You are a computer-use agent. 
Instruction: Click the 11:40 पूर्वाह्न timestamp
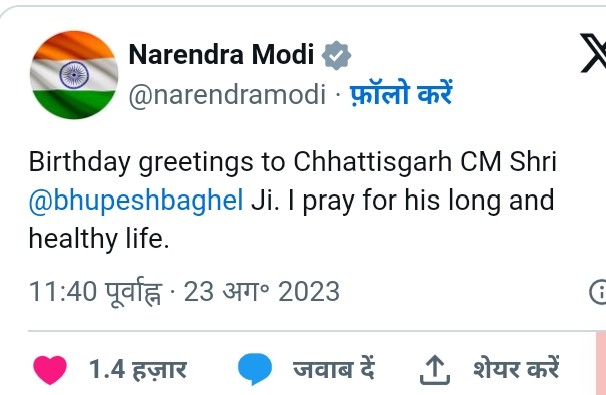click(95, 292)
